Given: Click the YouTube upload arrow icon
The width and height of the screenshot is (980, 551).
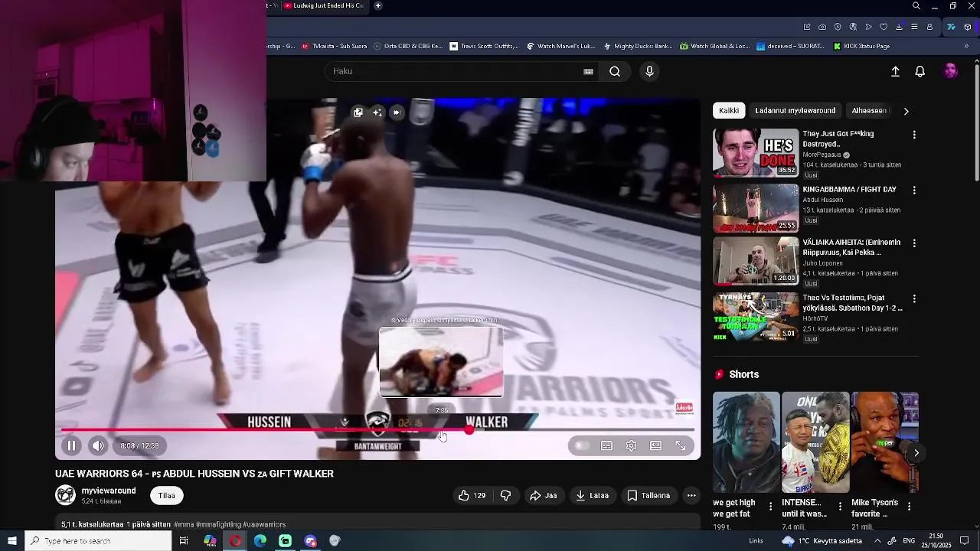Looking at the screenshot, I should click(895, 71).
